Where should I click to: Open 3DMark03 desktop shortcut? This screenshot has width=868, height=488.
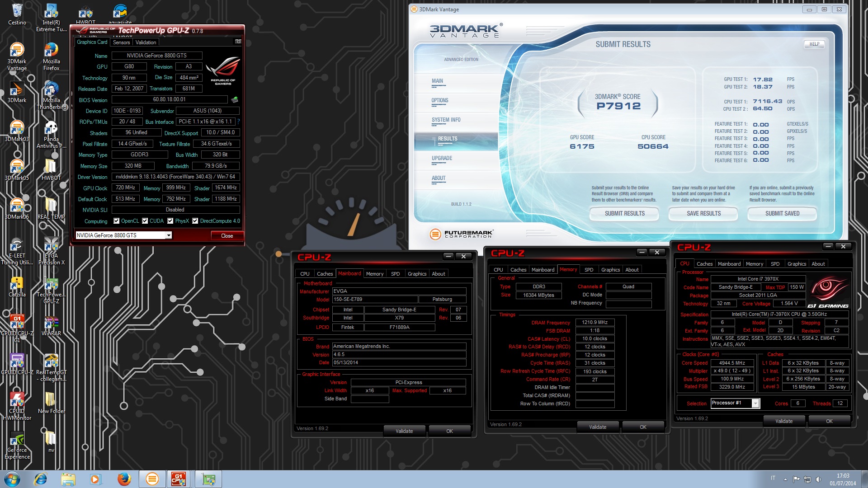coord(17,131)
